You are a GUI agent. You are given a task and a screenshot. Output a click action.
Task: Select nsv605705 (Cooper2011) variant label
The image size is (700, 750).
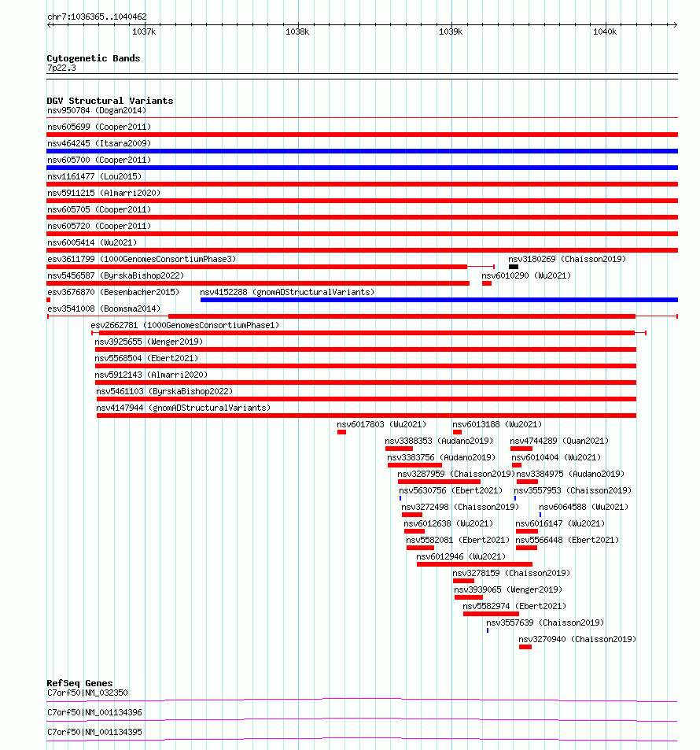(99, 209)
